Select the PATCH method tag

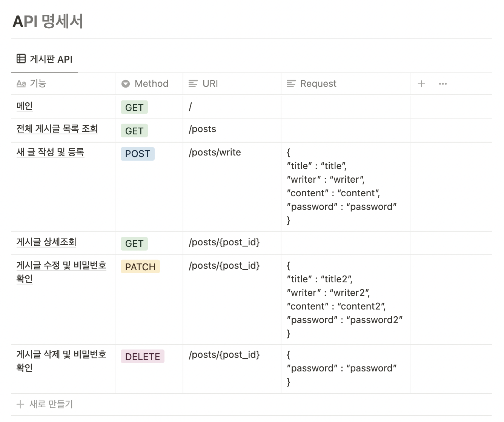coord(140,267)
